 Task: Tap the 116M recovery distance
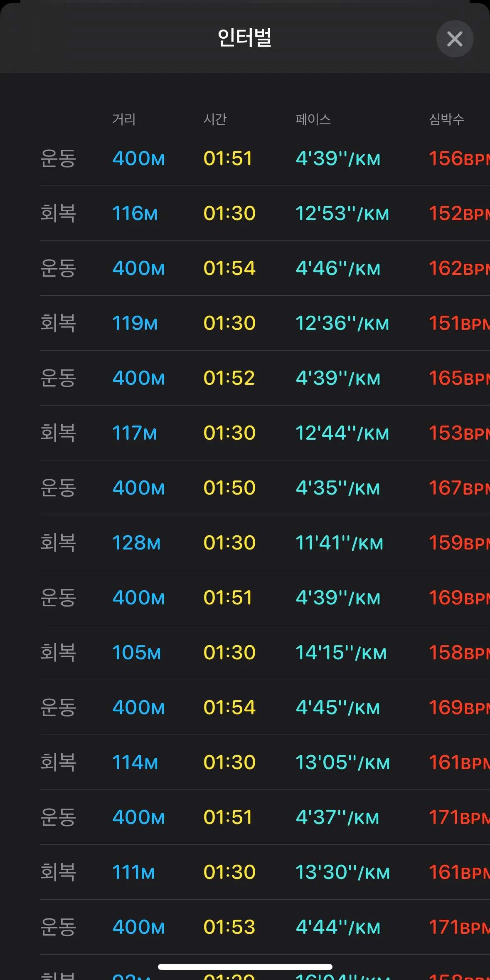tap(135, 213)
